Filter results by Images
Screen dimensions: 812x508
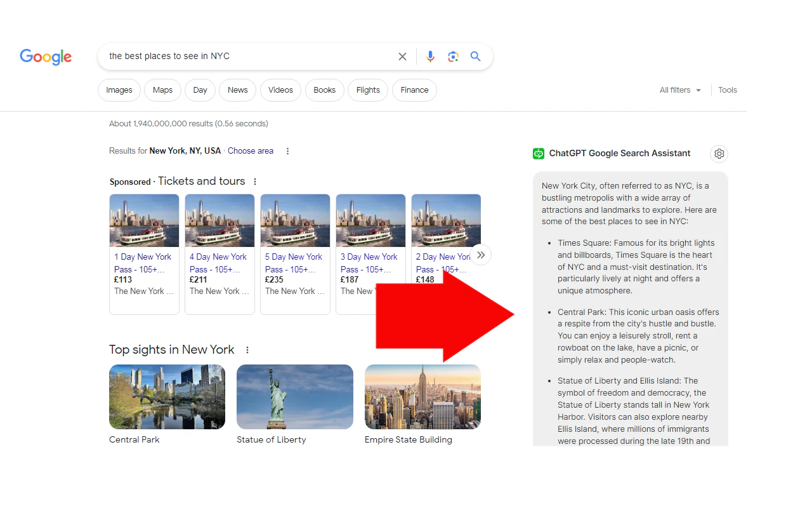(x=119, y=90)
